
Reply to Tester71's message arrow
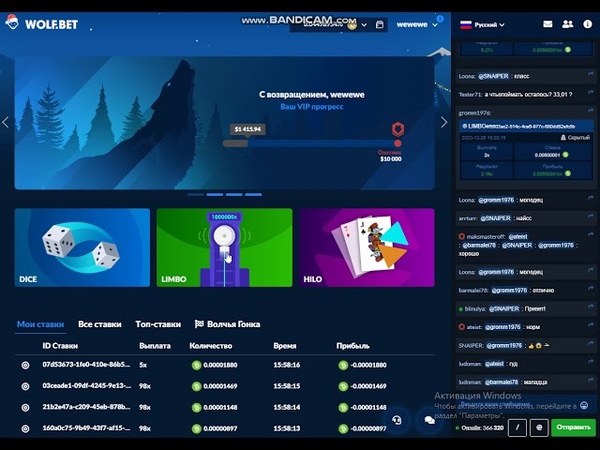[x=590, y=93]
